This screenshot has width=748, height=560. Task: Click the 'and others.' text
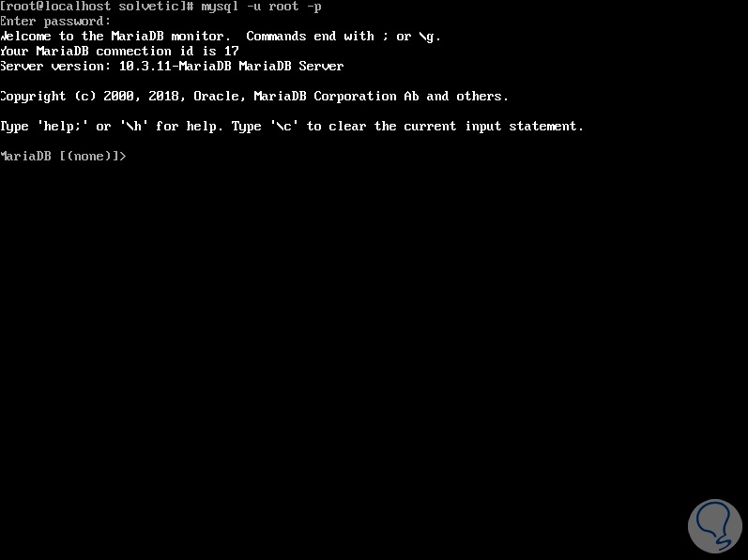click(467, 97)
